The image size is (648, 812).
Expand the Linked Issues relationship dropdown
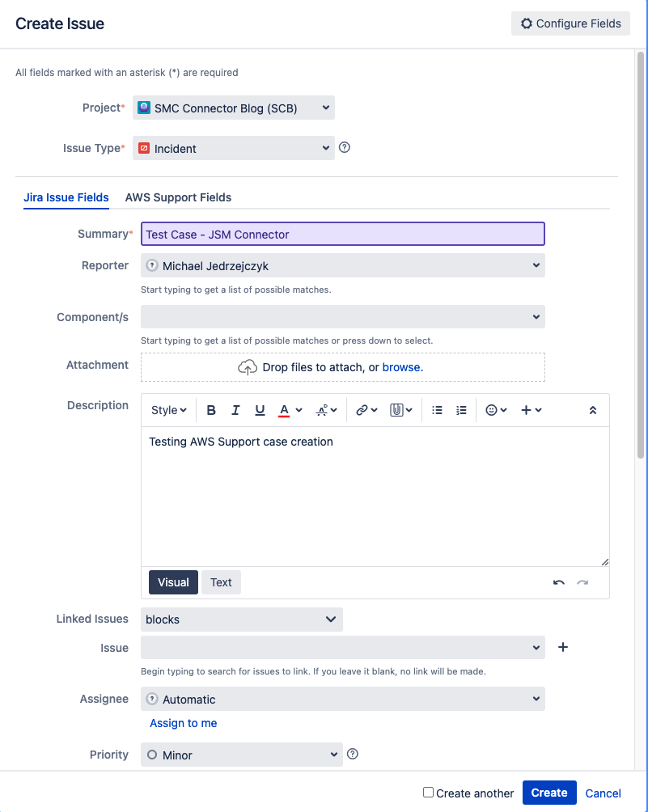click(241, 618)
